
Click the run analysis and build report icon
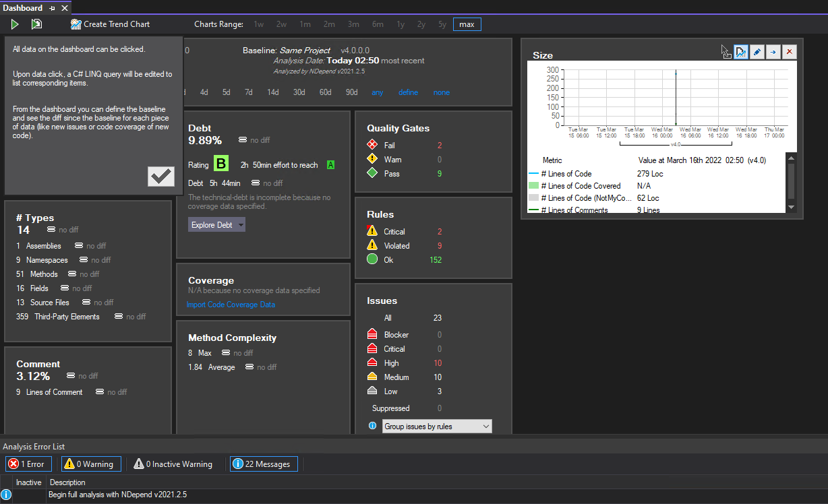[x=36, y=24]
